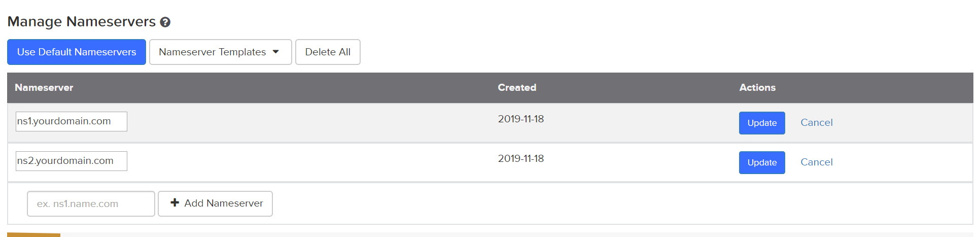Click the Delete All button
The image size is (980, 237).
(328, 52)
